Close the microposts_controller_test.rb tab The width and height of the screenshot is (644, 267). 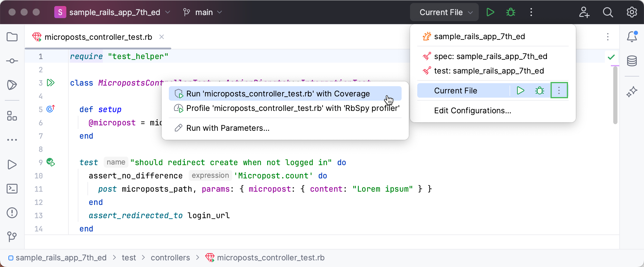point(162,37)
